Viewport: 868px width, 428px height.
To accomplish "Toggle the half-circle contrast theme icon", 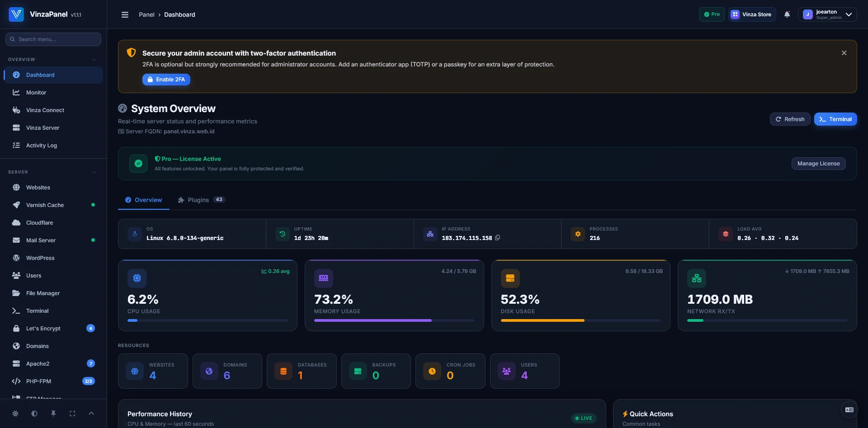I will (34, 414).
